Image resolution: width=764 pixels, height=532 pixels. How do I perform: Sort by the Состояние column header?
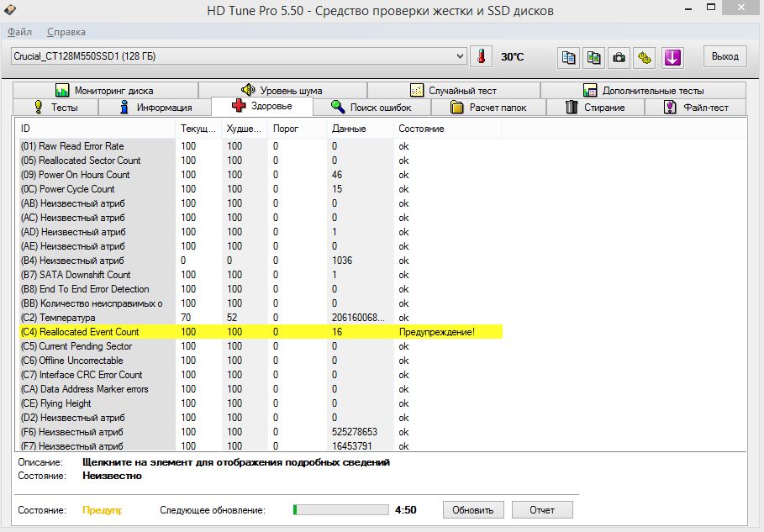(x=448, y=129)
